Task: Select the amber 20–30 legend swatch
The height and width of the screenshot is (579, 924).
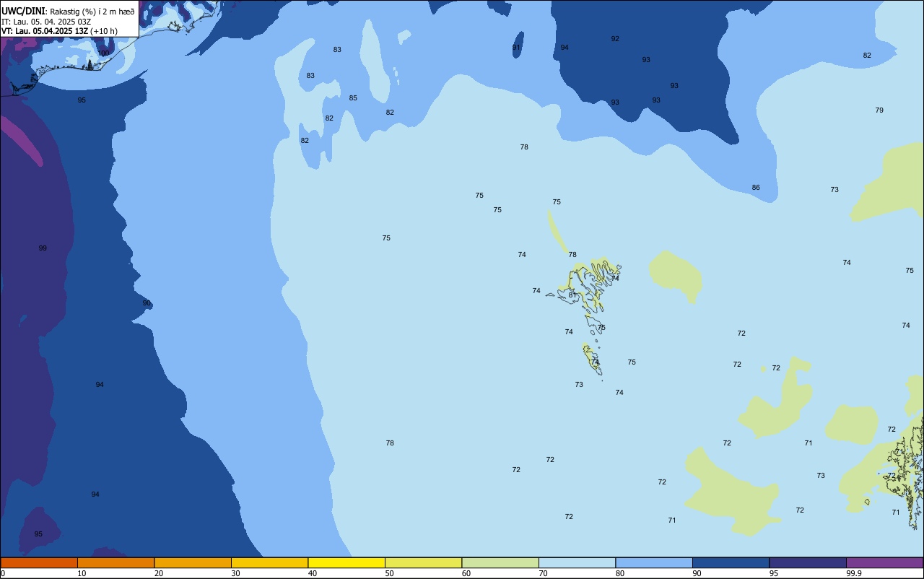Action: (x=193, y=562)
